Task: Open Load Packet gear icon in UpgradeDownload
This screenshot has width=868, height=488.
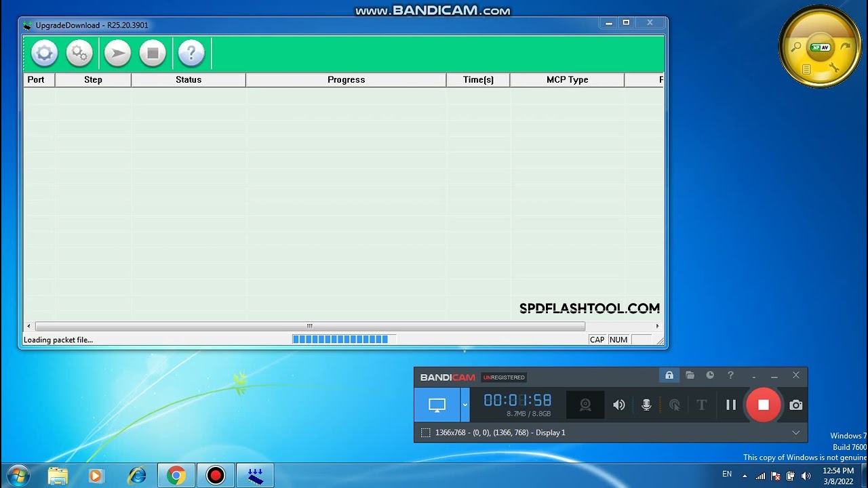Action: pos(44,53)
